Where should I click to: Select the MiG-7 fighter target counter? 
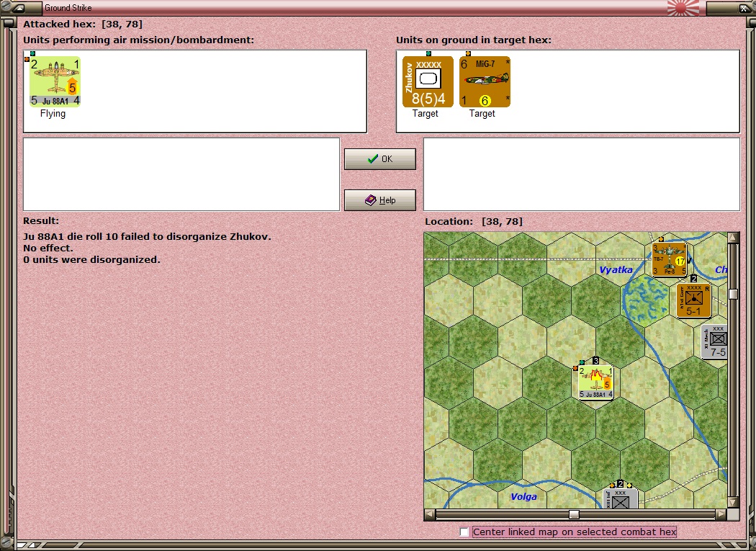(485, 81)
